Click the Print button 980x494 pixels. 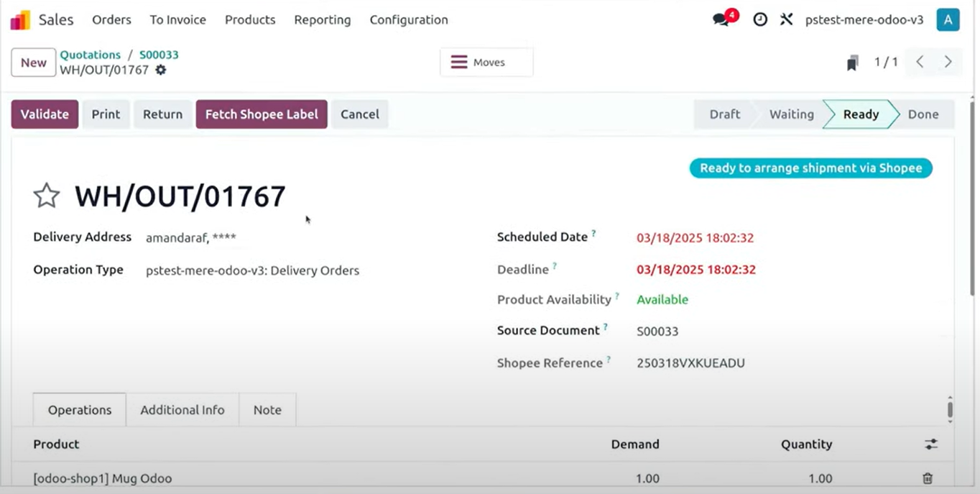106,114
